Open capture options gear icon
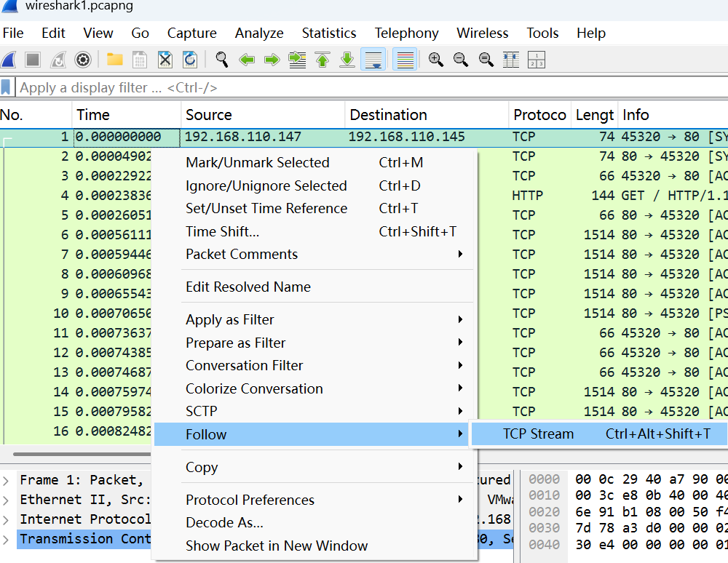 [x=83, y=60]
